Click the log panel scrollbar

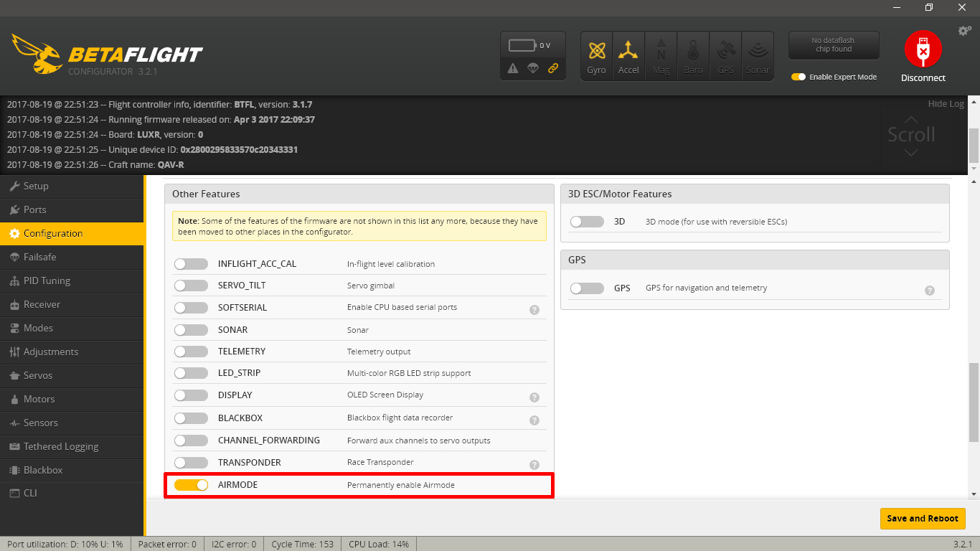point(974,146)
